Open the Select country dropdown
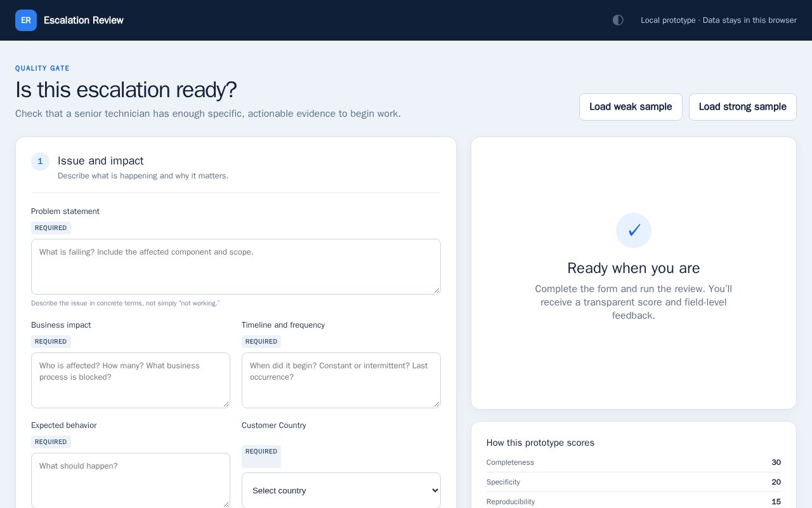812x508 pixels. point(341,490)
